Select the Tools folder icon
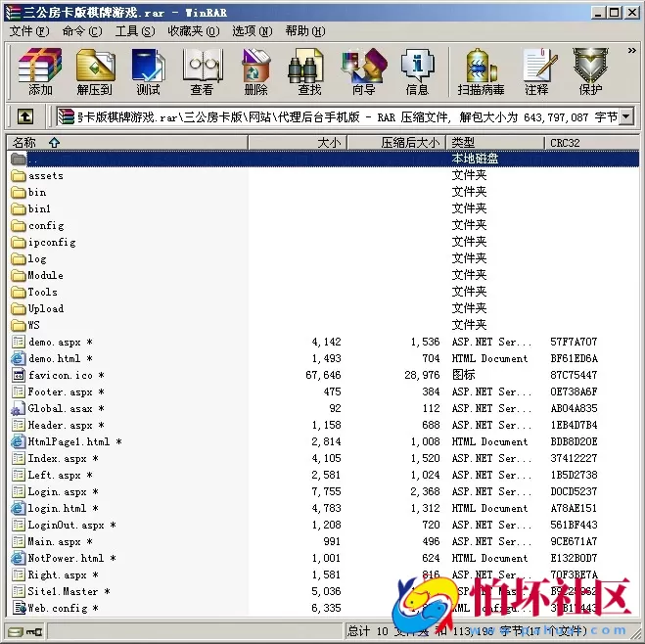 pyautogui.click(x=18, y=293)
